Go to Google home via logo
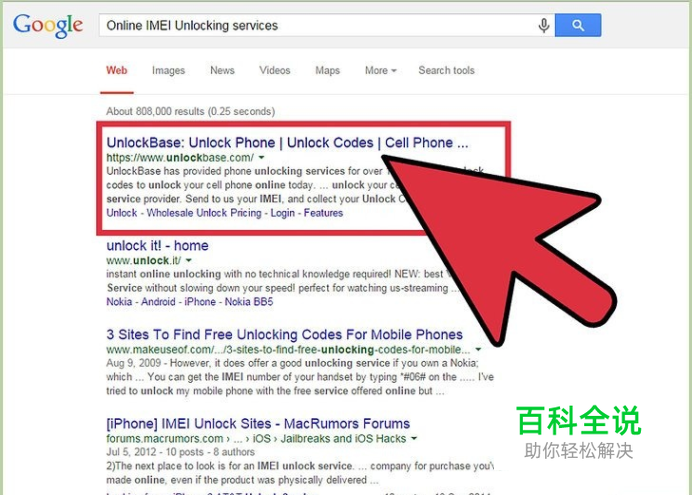692x495 pixels. (48, 25)
